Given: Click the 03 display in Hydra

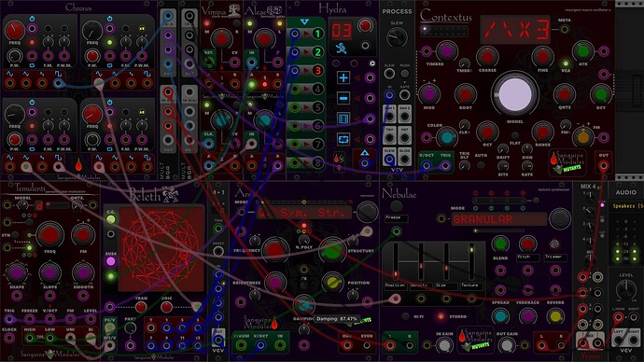Looking at the screenshot, I should tap(342, 31).
